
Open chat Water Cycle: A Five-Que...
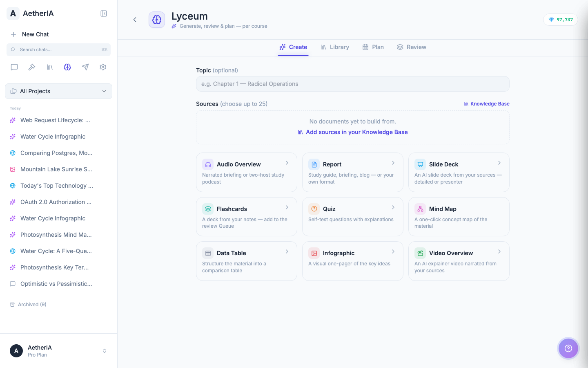point(58,251)
